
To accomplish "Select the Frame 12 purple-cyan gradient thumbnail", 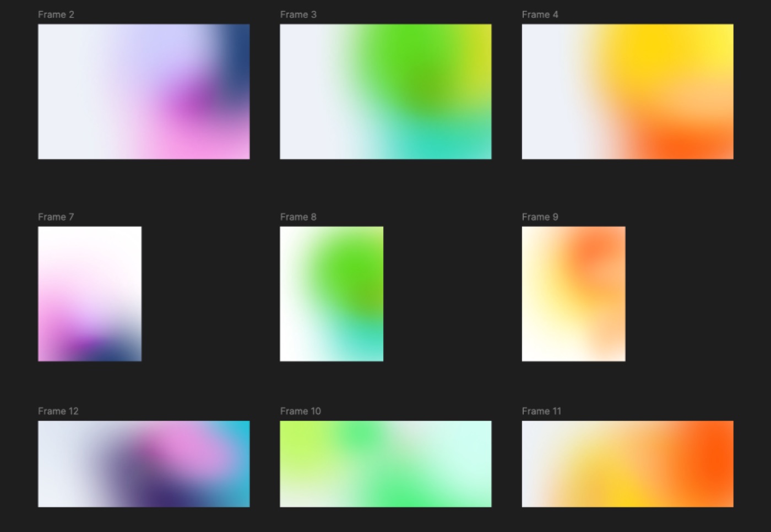I will pos(144,464).
